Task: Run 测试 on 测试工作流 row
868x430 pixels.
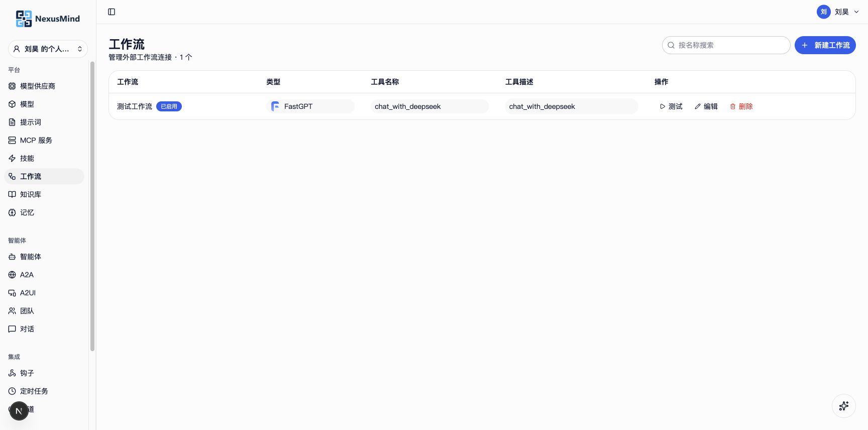Action: coord(671,106)
